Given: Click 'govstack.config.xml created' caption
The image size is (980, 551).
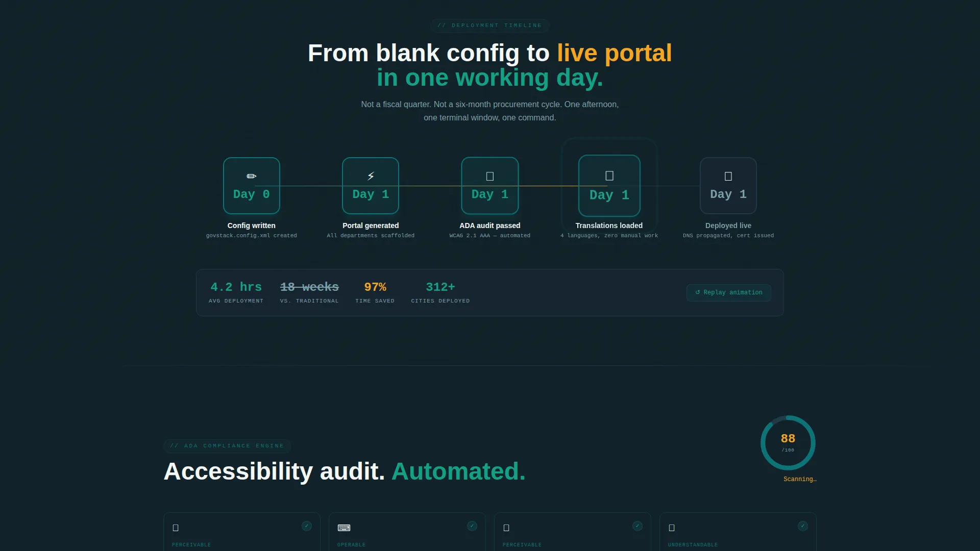Looking at the screenshot, I should (252, 236).
